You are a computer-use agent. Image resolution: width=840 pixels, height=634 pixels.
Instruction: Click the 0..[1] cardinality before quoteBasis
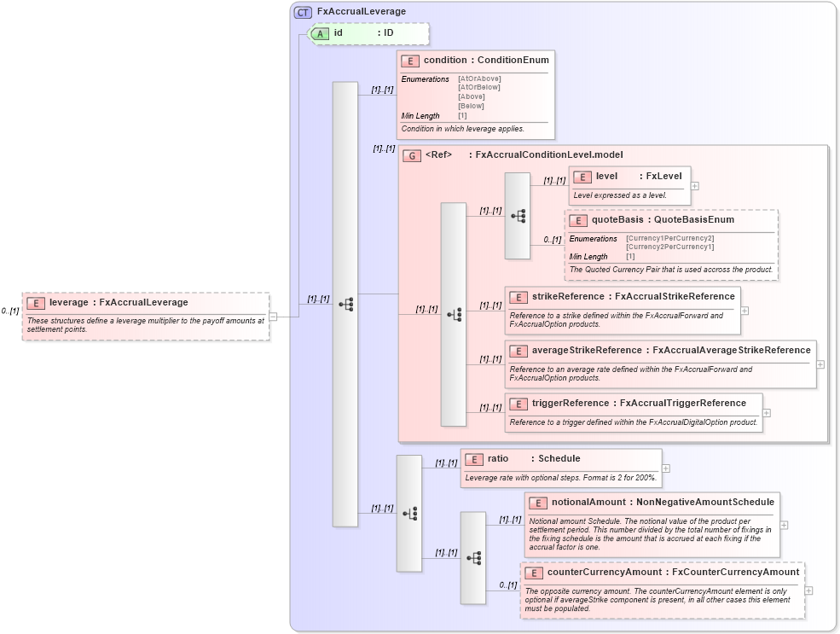tap(553, 240)
